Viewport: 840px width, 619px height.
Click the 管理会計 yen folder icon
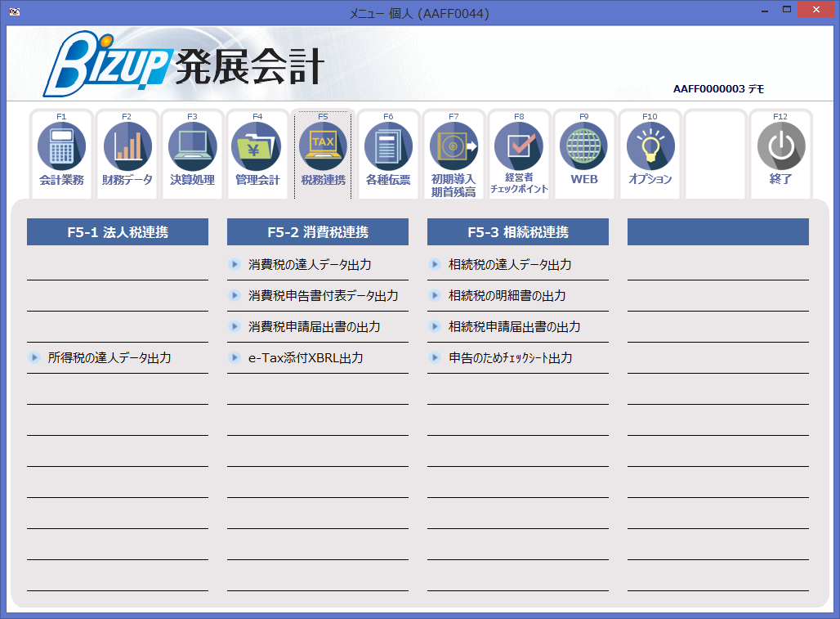(257, 146)
